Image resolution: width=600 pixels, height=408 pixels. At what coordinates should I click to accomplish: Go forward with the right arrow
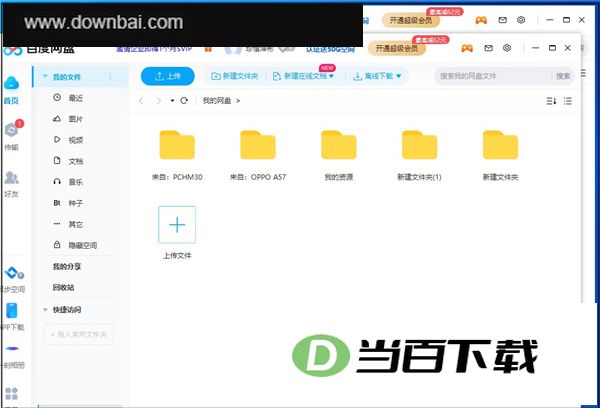coord(158,101)
